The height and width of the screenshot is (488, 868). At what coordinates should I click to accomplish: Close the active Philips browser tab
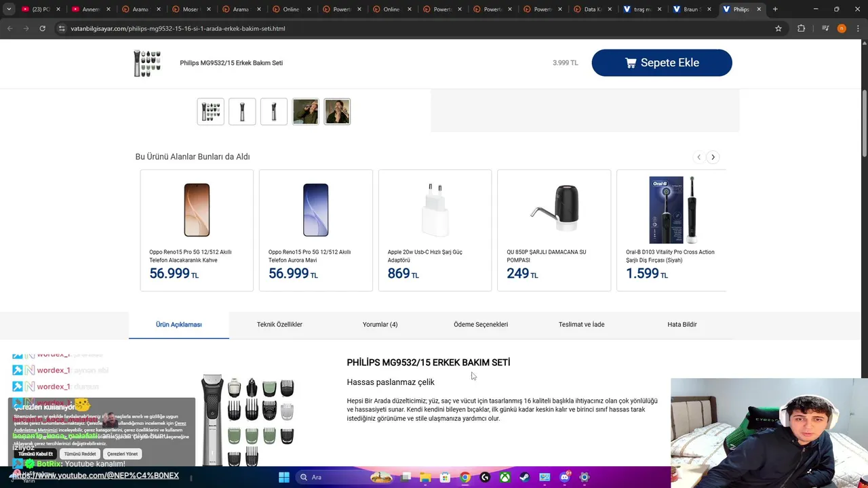759,9
